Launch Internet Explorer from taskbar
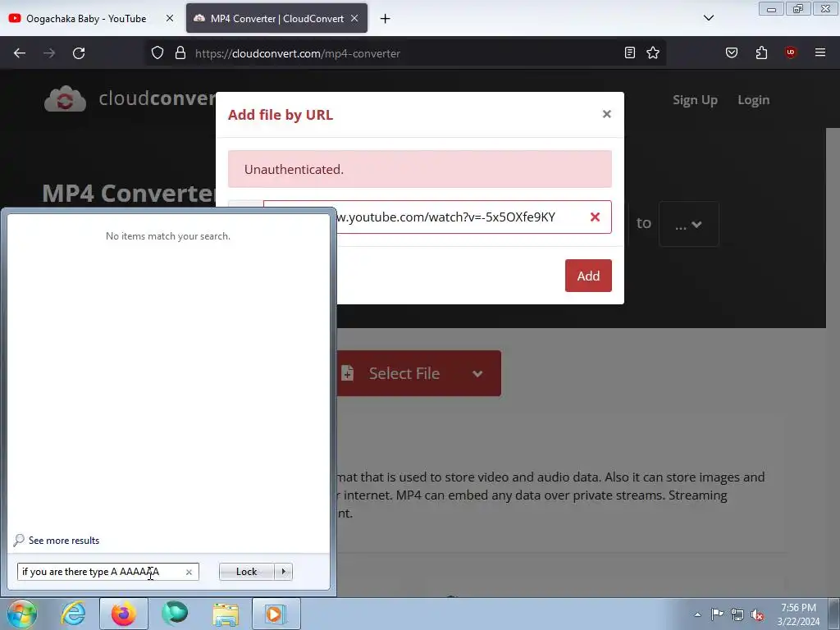 (73, 614)
